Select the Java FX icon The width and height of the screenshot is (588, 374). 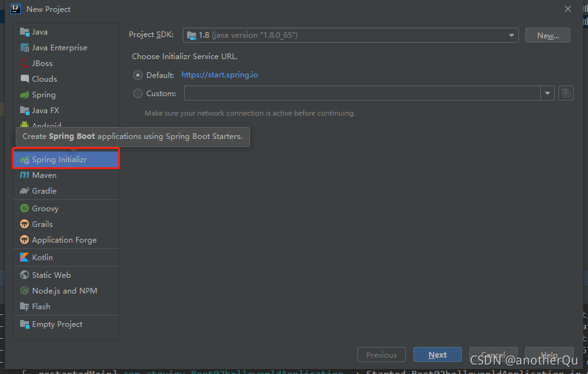coord(24,110)
